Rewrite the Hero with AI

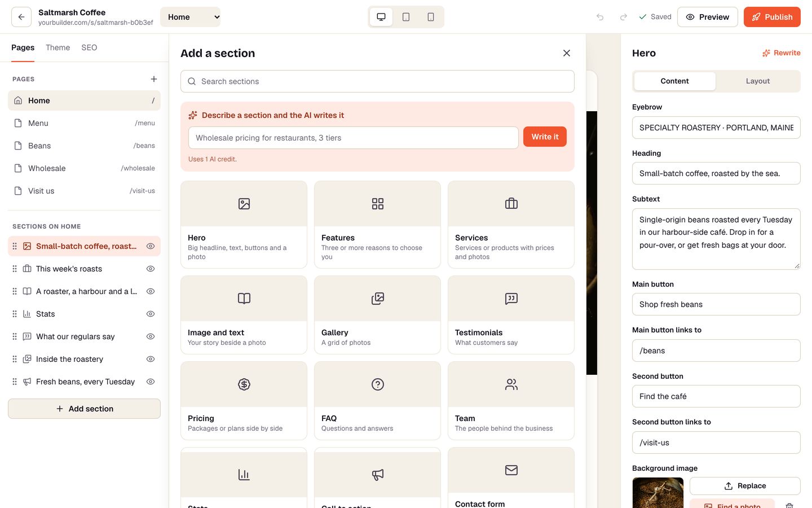click(x=782, y=53)
